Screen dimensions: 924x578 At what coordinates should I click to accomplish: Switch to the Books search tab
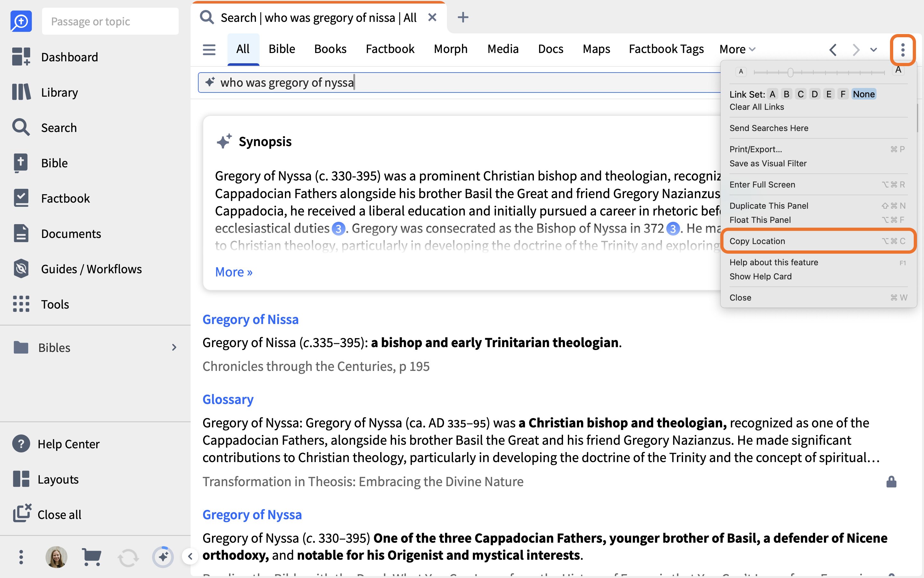(330, 49)
